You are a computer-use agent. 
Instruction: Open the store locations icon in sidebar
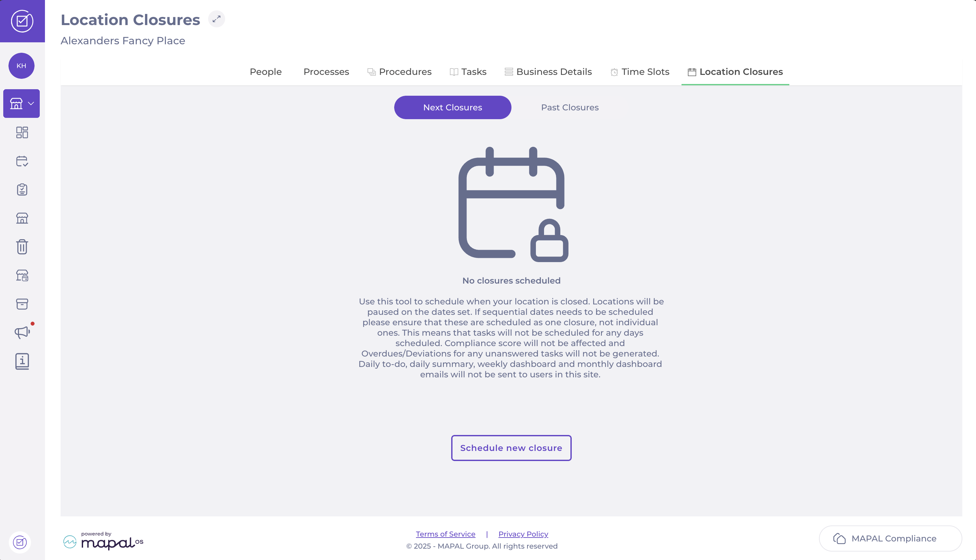[x=22, y=218]
